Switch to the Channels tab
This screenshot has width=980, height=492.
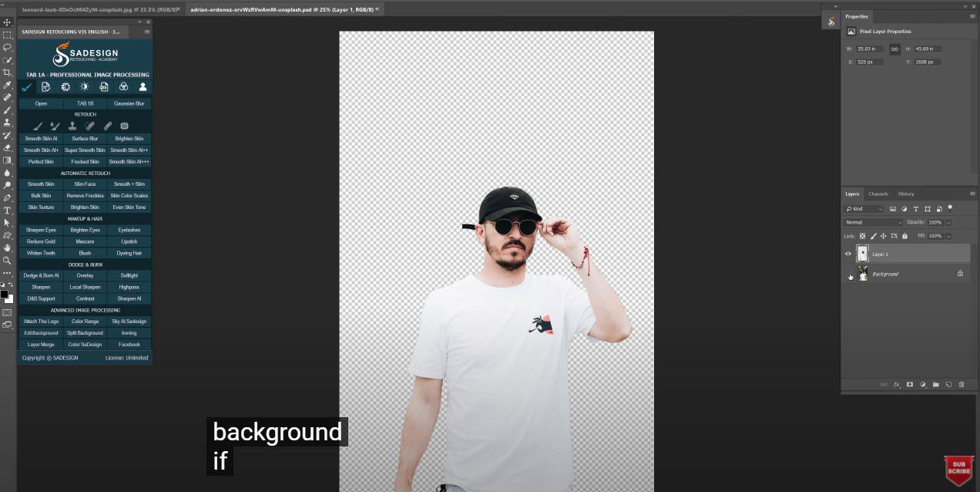[x=878, y=194]
